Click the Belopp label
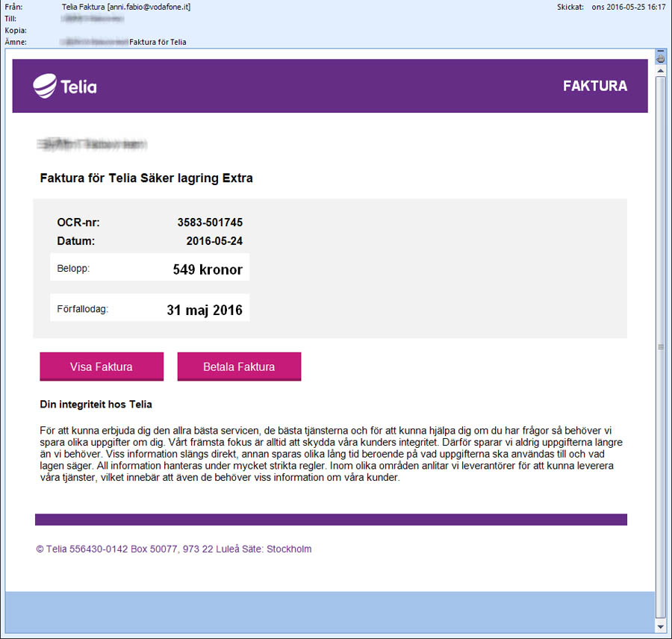Image resolution: width=672 pixels, height=639 pixels. point(73,268)
